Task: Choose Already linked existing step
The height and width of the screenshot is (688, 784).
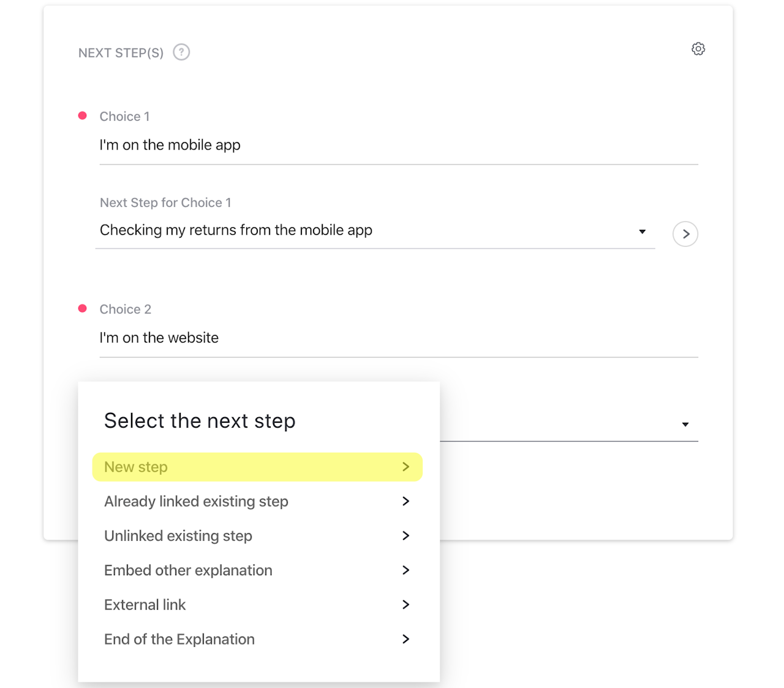Action: click(196, 501)
